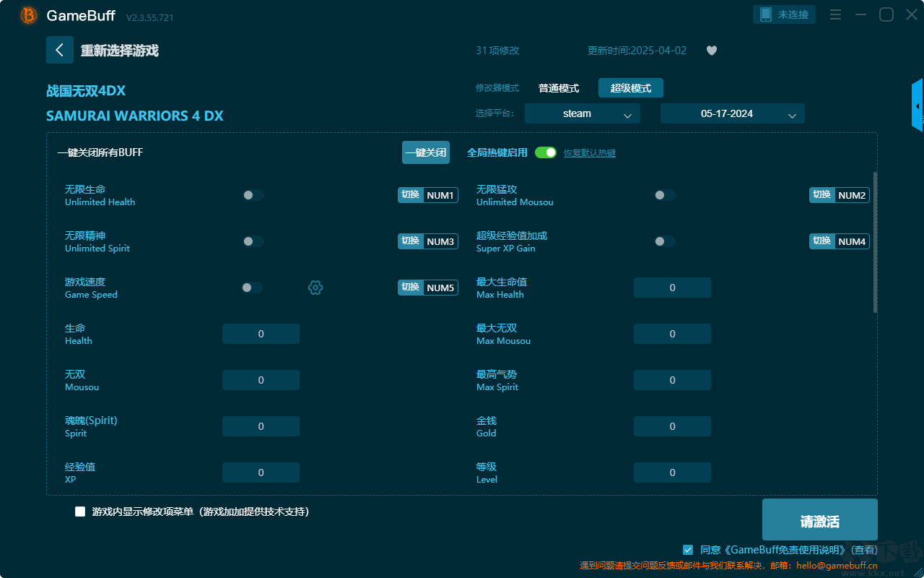The width and height of the screenshot is (924, 578).
Task: Select 普通模式 mode tab
Action: tap(559, 88)
